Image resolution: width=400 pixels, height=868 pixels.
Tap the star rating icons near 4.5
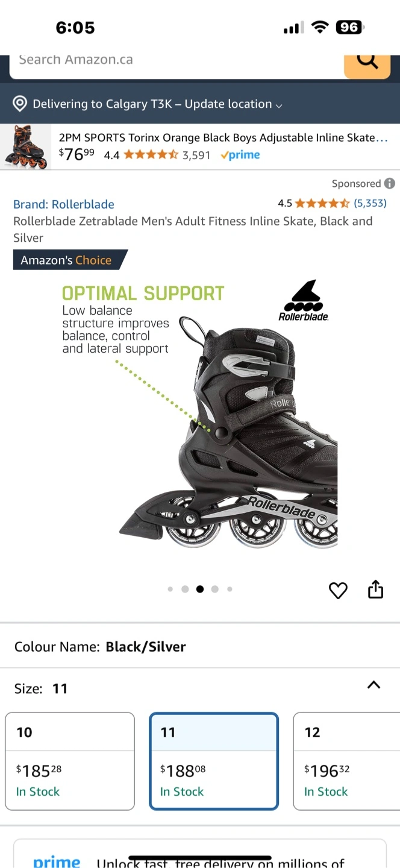point(322,203)
